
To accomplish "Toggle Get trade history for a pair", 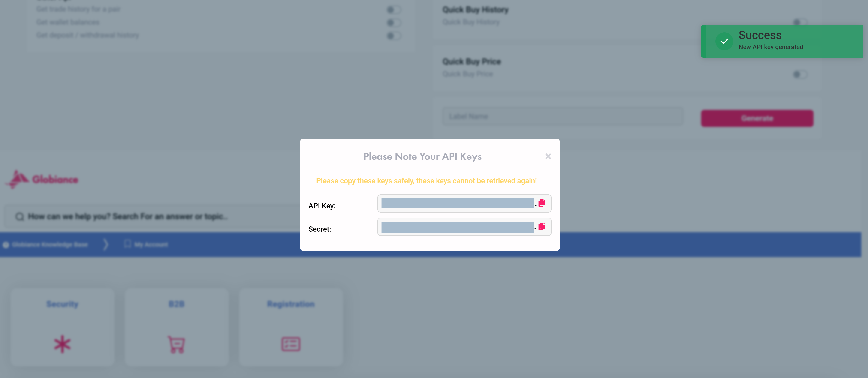I will (x=393, y=10).
